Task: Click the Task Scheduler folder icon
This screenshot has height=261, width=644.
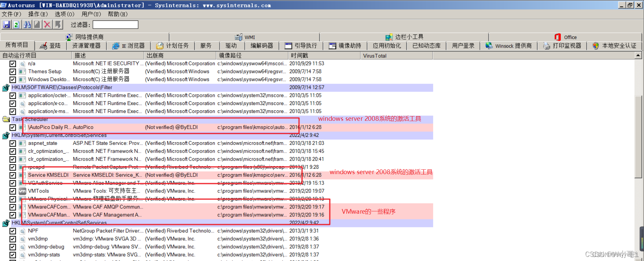Action: pyautogui.click(x=6, y=119)
